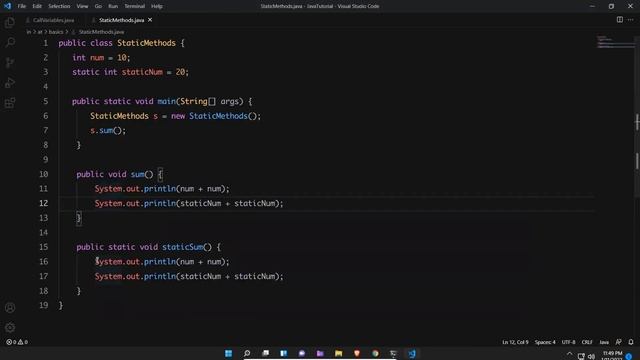Show hidden system tray icons
This screenshot has height=360, width=640.
pyautogui.click(x=569, y=354)
